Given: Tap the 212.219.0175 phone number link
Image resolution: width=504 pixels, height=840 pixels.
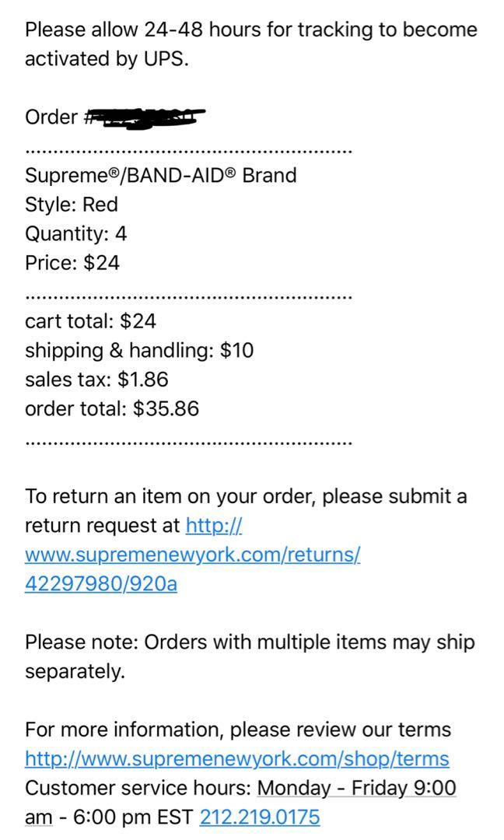Looking at the screenshot, I should point(259,817).
